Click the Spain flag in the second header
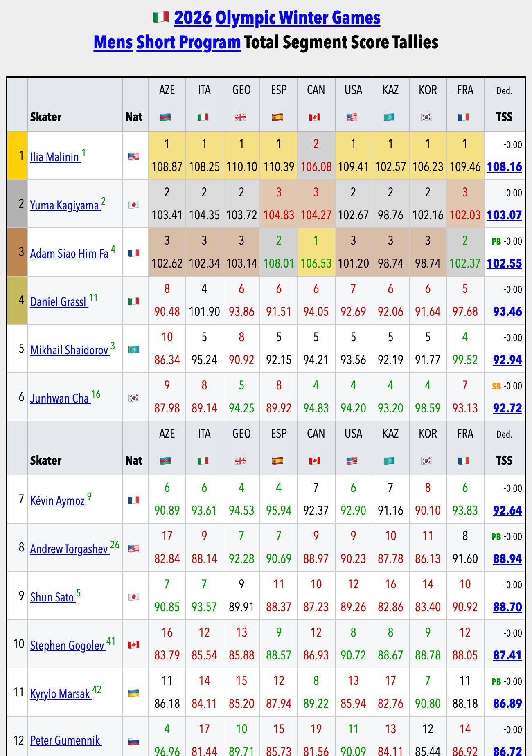The width and height of the screenshot is (532, 756). (277, 461)
